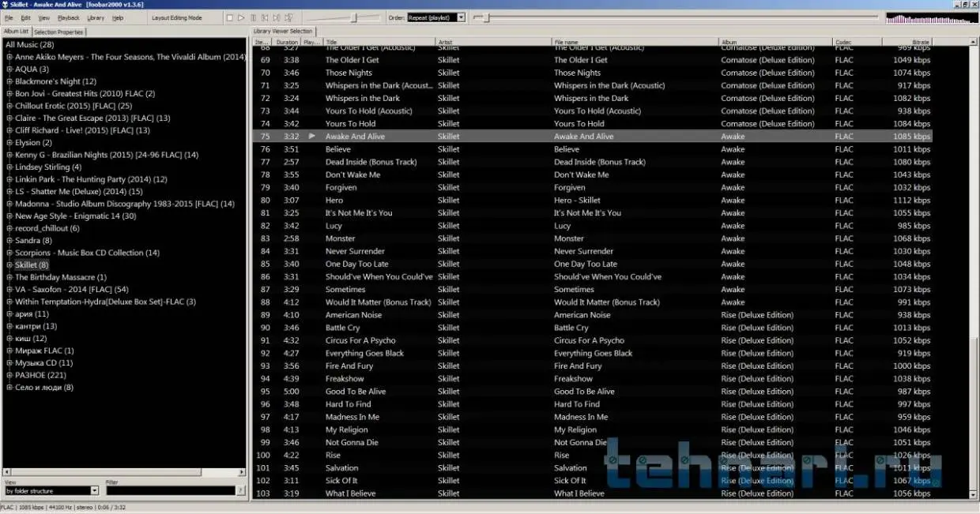Click the seek bar slider
980x514 pixels.
(x=676, y=17)
